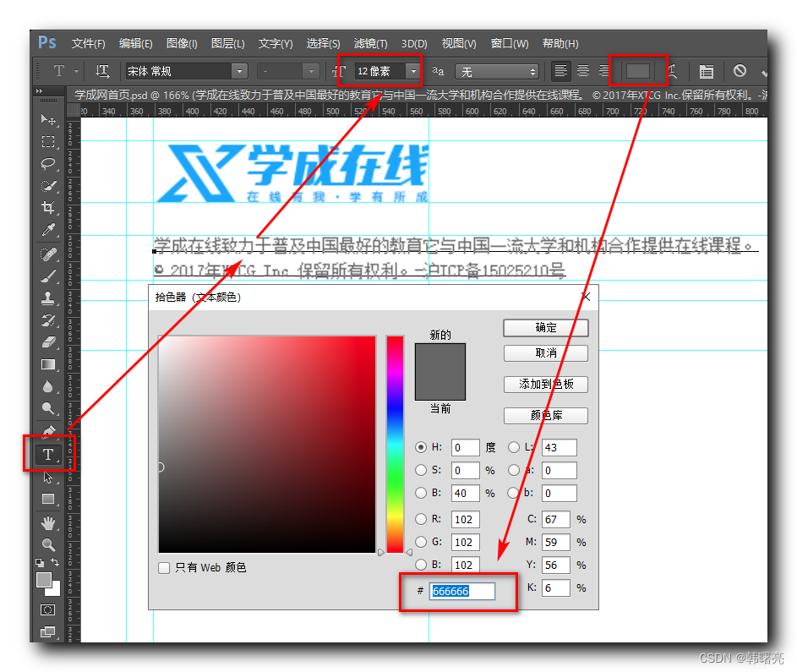Open the 文件(F) menu
This screenshot has height=672, width=797.
click(x=89, y=44)
